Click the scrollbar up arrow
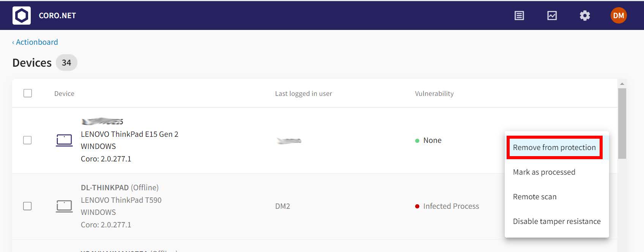This screenshot has height=252, width=644. (622, 83)
